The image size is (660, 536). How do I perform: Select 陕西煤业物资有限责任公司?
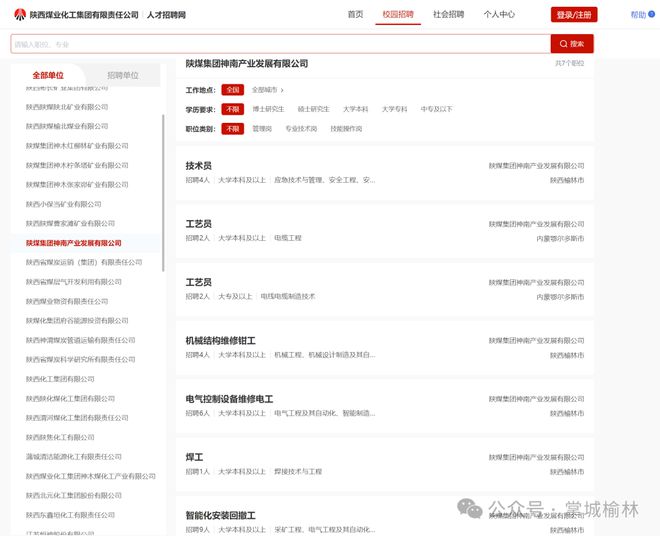point(67,301)
